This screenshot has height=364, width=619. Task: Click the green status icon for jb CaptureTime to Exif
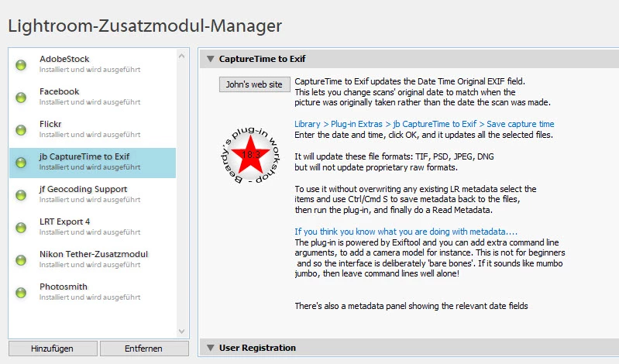tap(21, 163)
